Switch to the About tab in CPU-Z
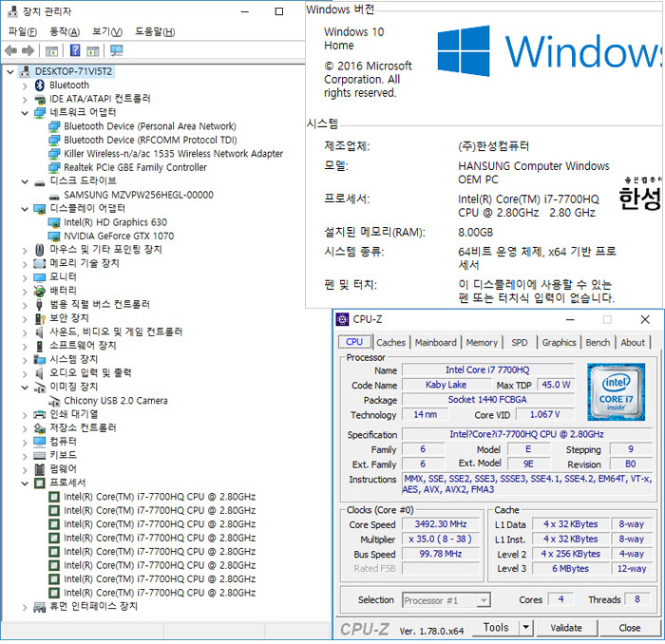Viewport: 665px width, 644px height. (633, 343)
